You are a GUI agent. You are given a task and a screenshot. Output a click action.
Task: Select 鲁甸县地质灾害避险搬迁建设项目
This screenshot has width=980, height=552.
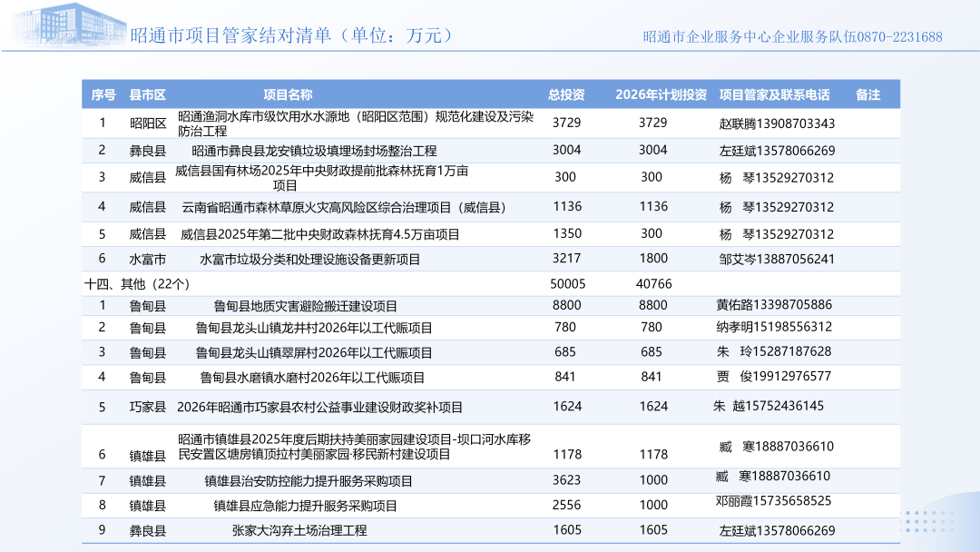click(x=306, y=306)
